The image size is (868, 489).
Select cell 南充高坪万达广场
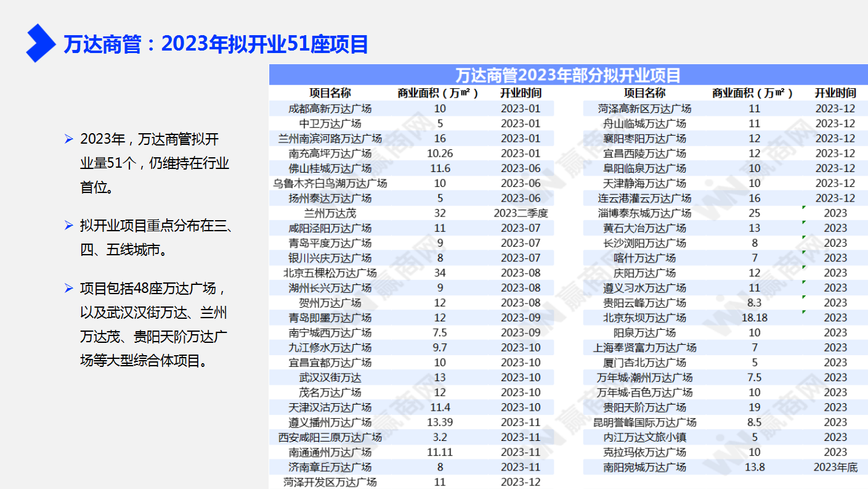[330, 154]
